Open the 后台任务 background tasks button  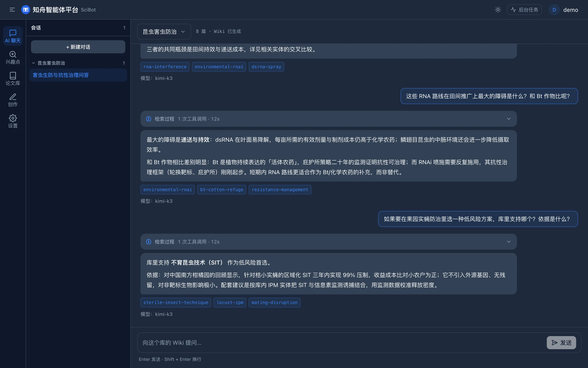point(524,10)
